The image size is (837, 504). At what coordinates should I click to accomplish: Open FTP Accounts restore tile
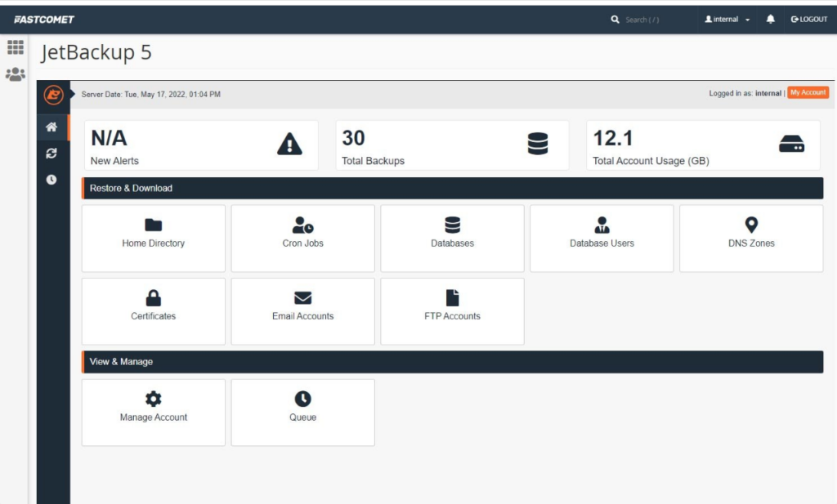coord(453,311)
